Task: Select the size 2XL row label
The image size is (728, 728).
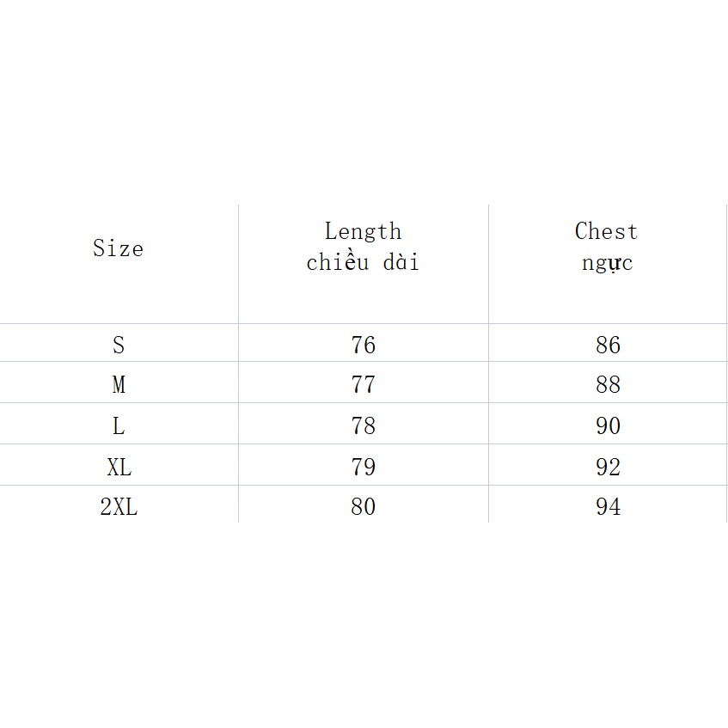Action: click(119, 507)
